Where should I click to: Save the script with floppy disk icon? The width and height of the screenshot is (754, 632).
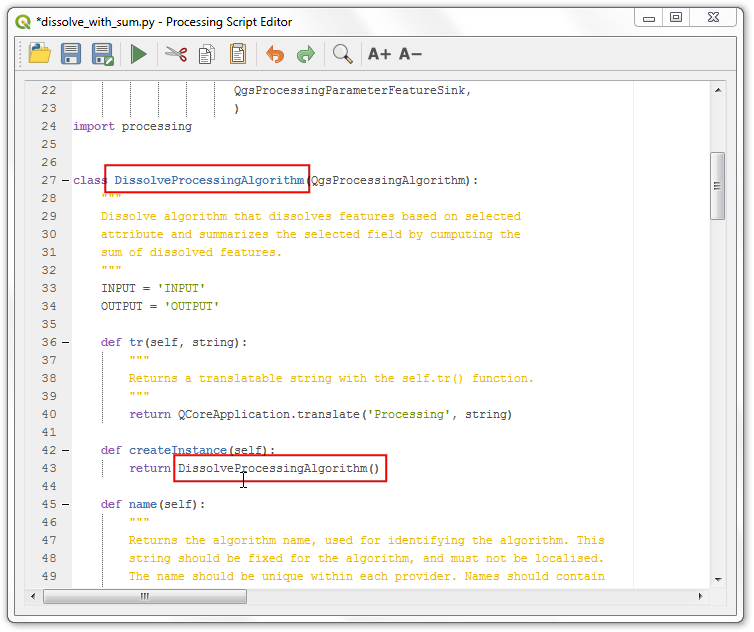click(x=71, y=53)
